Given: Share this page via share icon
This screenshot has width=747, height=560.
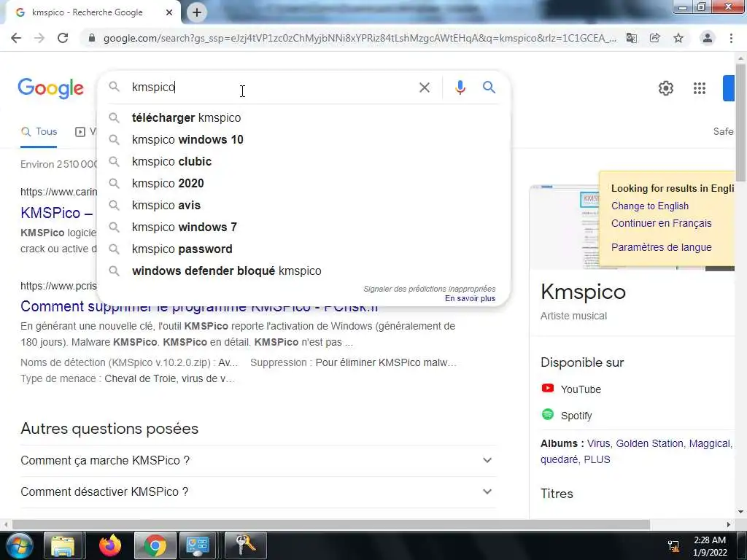Looking at the screenshot, I should coord(655,38).
